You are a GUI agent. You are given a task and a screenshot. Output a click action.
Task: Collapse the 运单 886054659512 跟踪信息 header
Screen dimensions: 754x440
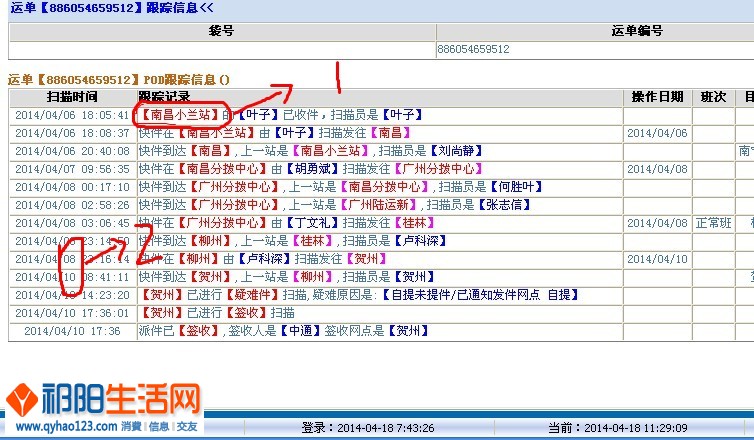[x=112, y=8]
